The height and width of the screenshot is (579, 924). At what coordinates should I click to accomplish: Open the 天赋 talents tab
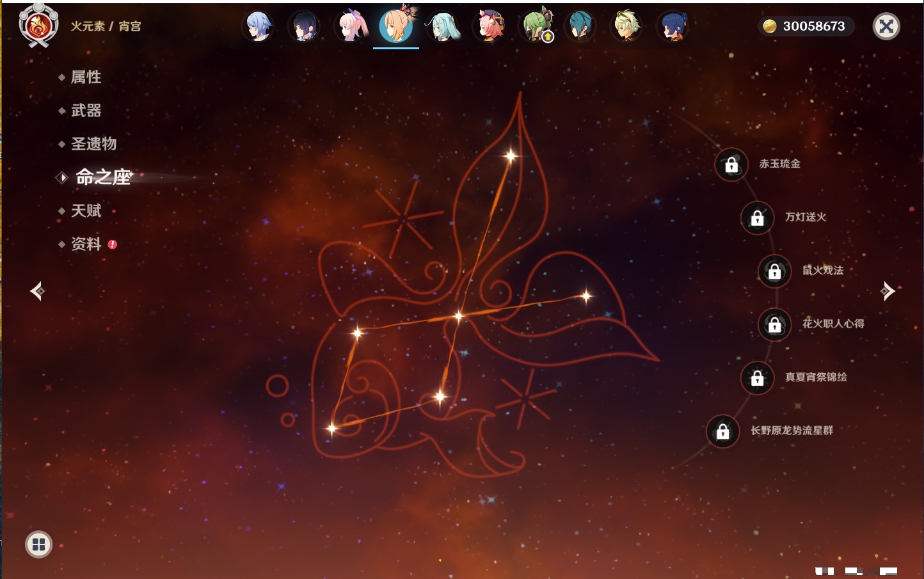[x=86, y=210]
